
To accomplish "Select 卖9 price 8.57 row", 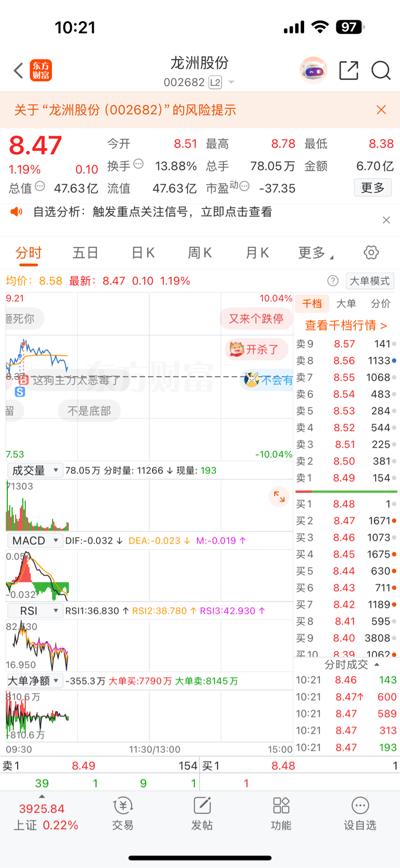I will tap(346, 344).
